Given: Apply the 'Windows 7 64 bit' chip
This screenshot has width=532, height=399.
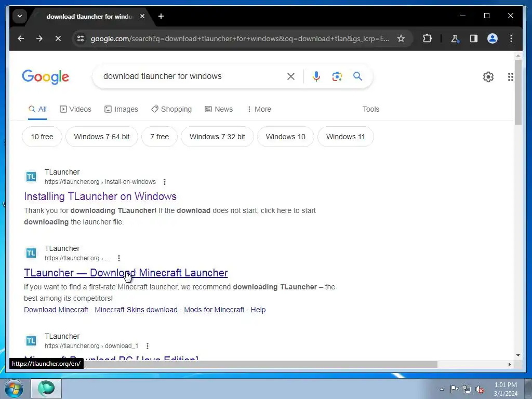Looking at the screenshot, I should (x=102, y=137).
